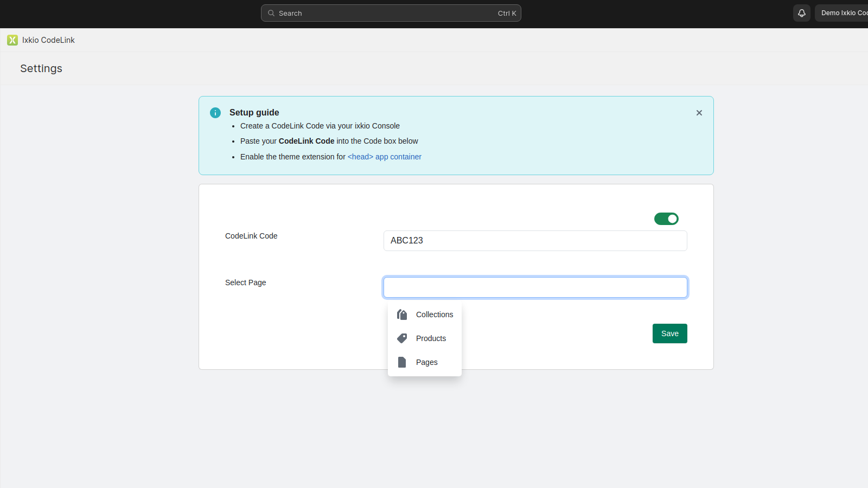Screen dimensions: 868x488
Task: Open the Select Page dropdown
Action: point(535,287)
